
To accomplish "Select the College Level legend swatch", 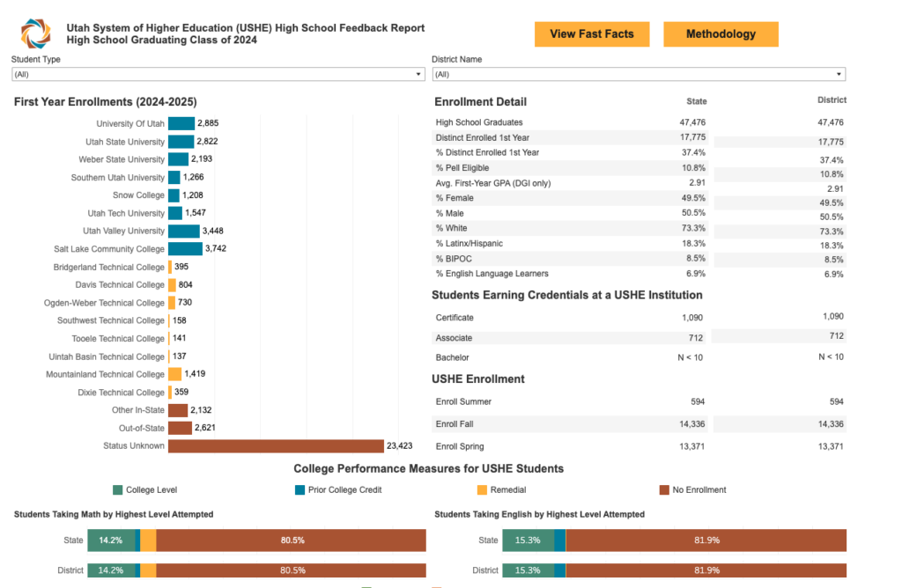I will [x=118, y=489].
